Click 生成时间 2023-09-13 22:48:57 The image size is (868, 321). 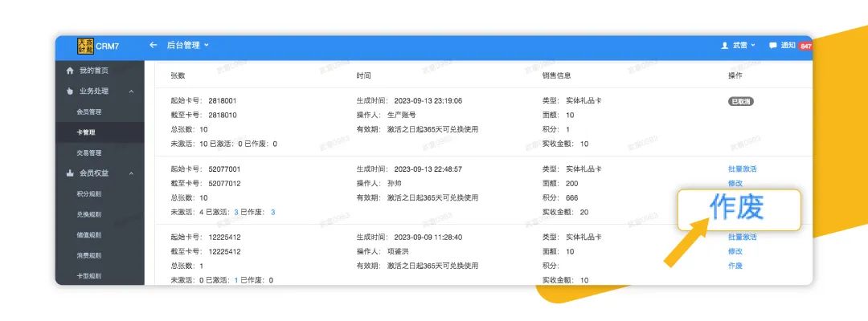(x=410, y=169)
